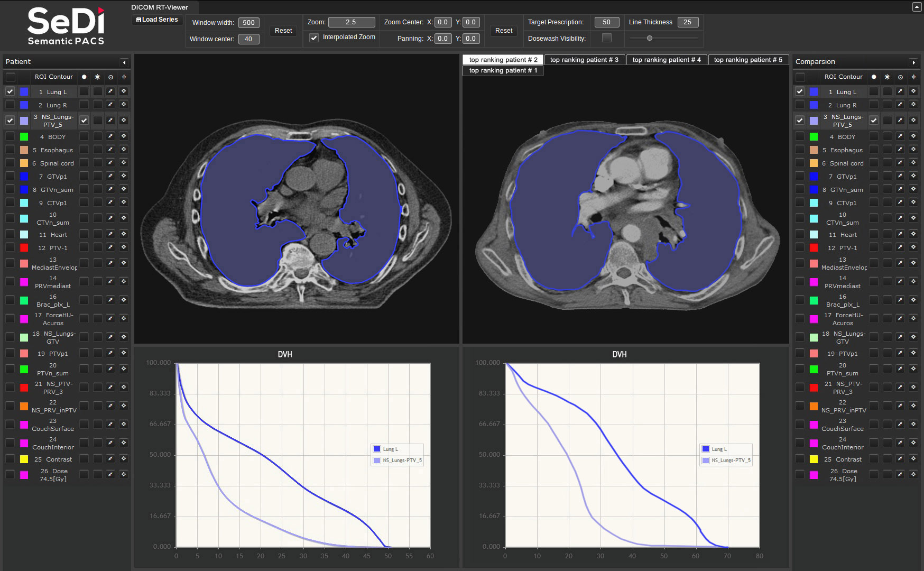Viewport: 924px width, 571px height.
Task: Adjust the Line Thickness slider handle
Action: (650, 38)
